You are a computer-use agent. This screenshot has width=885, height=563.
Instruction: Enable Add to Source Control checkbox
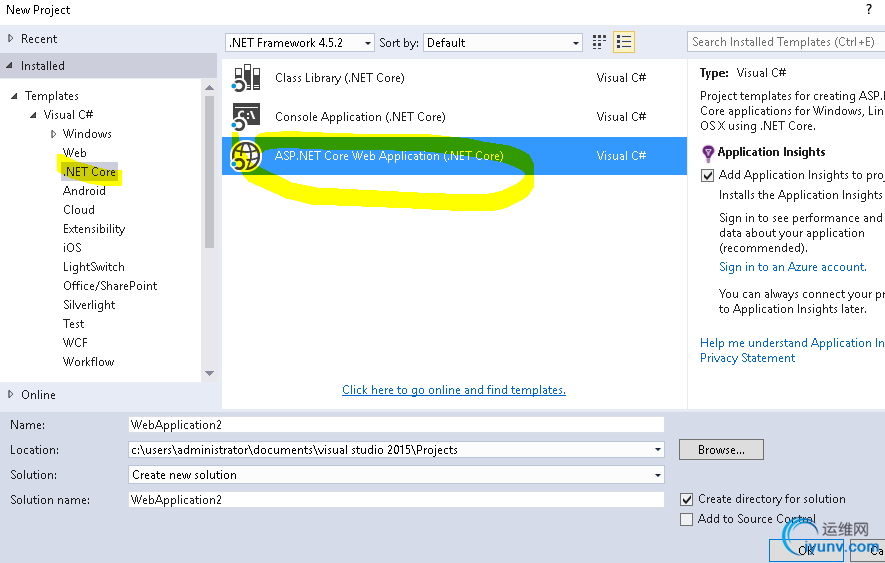pyautogui.click(x=686, y=519)
